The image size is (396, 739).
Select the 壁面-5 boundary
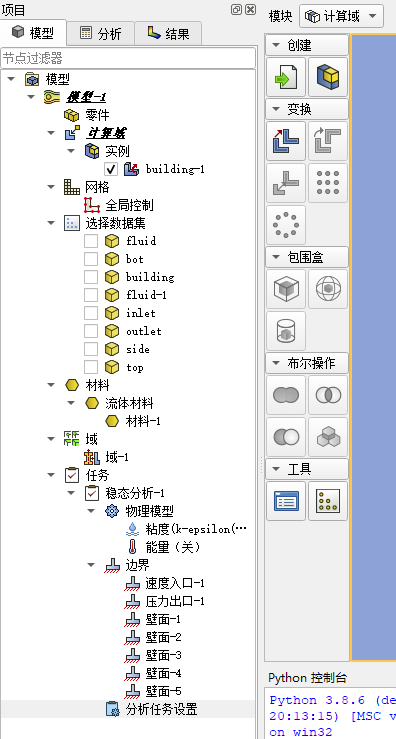coord(164,691)
